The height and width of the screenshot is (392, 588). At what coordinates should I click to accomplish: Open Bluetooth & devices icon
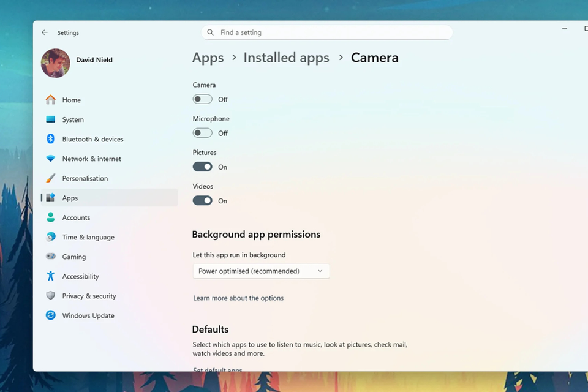tap(50, 139)
